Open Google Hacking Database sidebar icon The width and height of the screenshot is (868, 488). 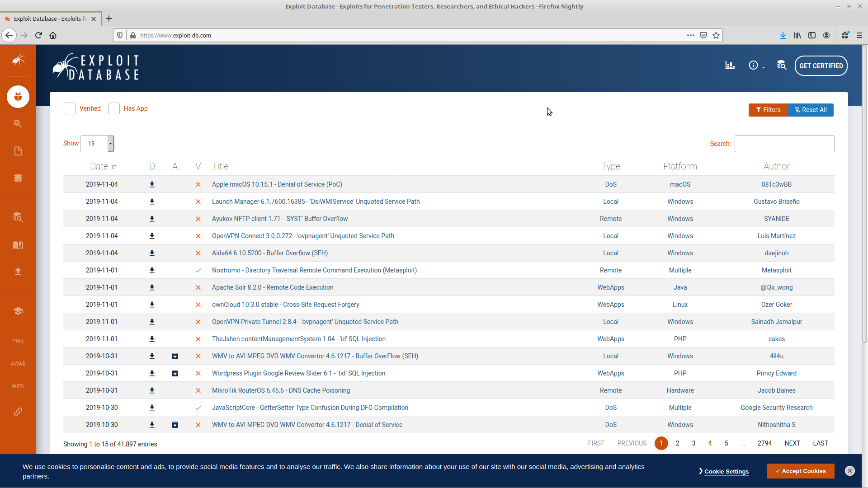click(x=18, y=124)
